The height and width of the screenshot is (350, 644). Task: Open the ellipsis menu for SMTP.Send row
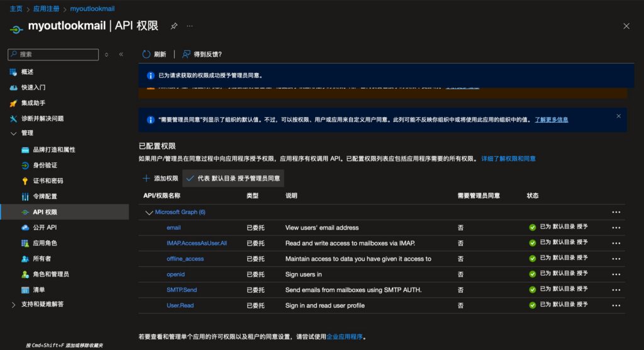[616, 290]
